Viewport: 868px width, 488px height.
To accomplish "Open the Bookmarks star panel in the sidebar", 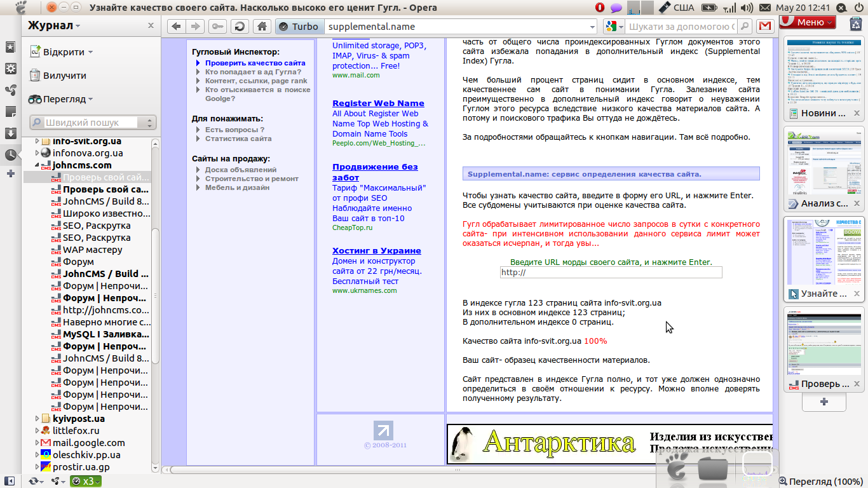I will click(x=10, y=47).
